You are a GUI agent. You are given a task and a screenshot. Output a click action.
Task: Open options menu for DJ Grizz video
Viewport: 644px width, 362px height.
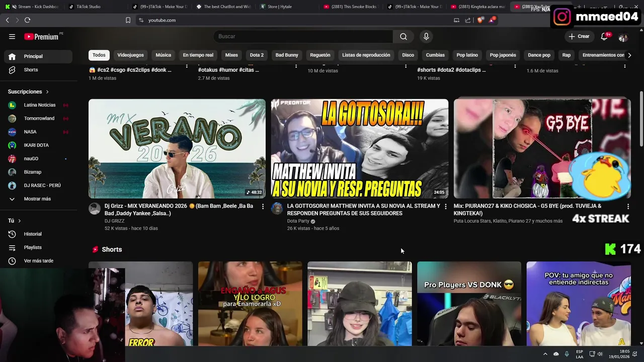pos(263,207)
